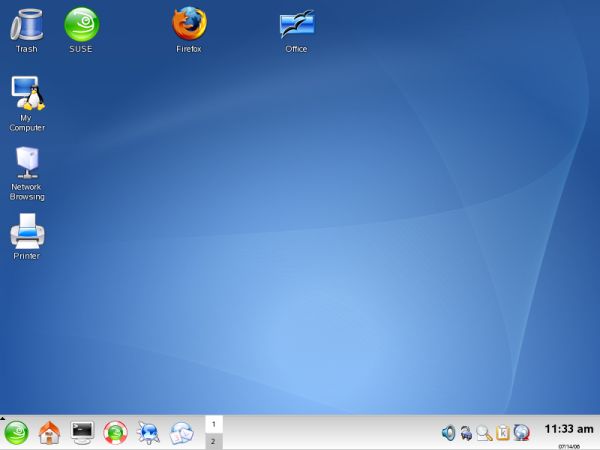The height and width of the screenshot is (450, 600).
Task: Open the SUSE Help Center lifebuoy icon
Action: [x=115, y=433]
